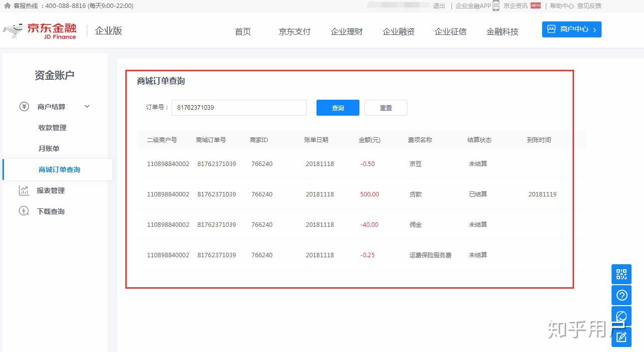The image size is (644, 352).
Task: Click the 重置 button
Action: 386,108
